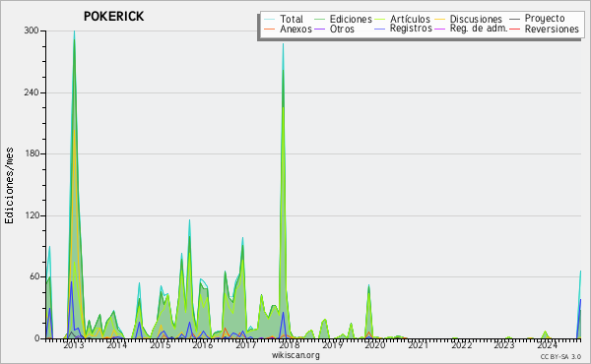Click the 180 value on the y-axis

click(32, 153)
